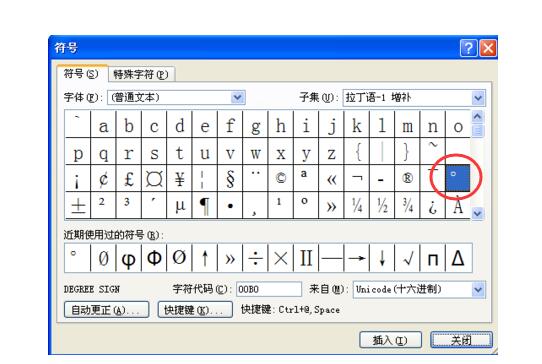Pick recent Delta Δ symbol
542x364 pixels.
(x=458, y=258)
